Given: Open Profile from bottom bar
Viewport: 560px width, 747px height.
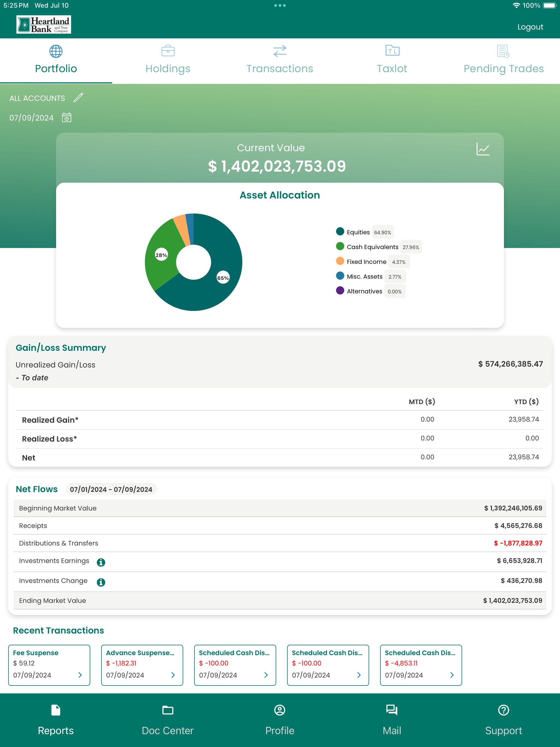Looking at the screenshot, I should pos(280,720).
